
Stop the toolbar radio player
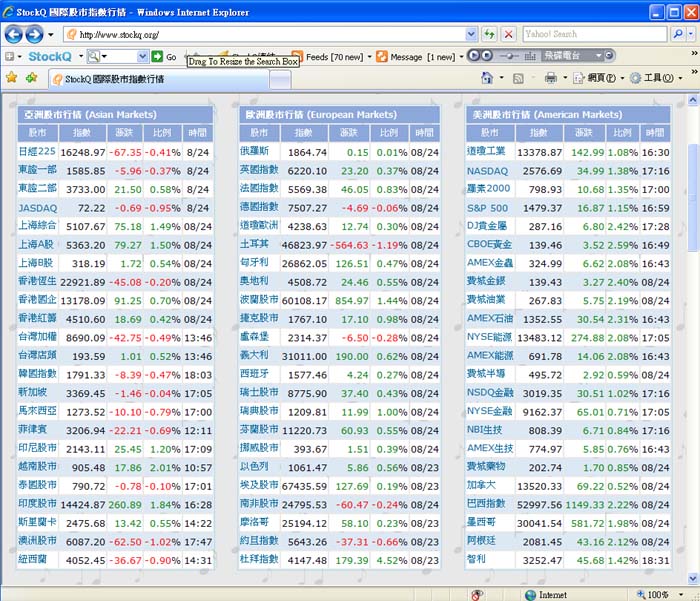pyautogui.click(x=487, y=55)
